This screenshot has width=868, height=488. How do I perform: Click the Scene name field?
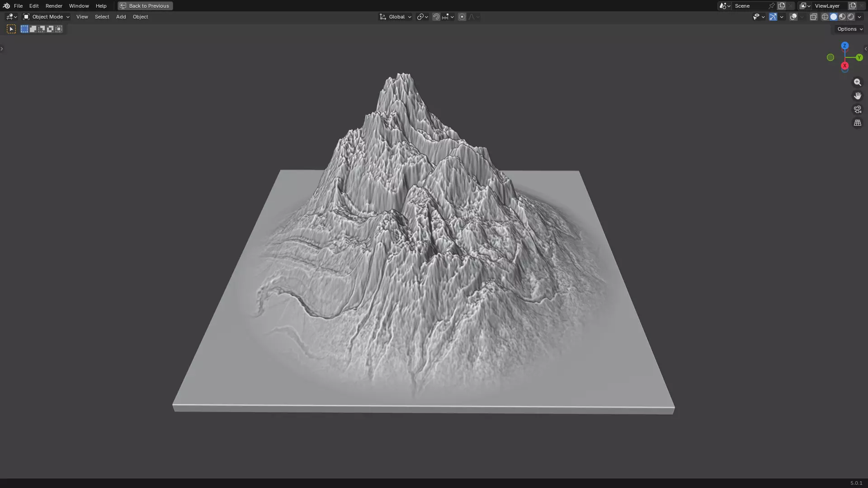tap(750, 6)
